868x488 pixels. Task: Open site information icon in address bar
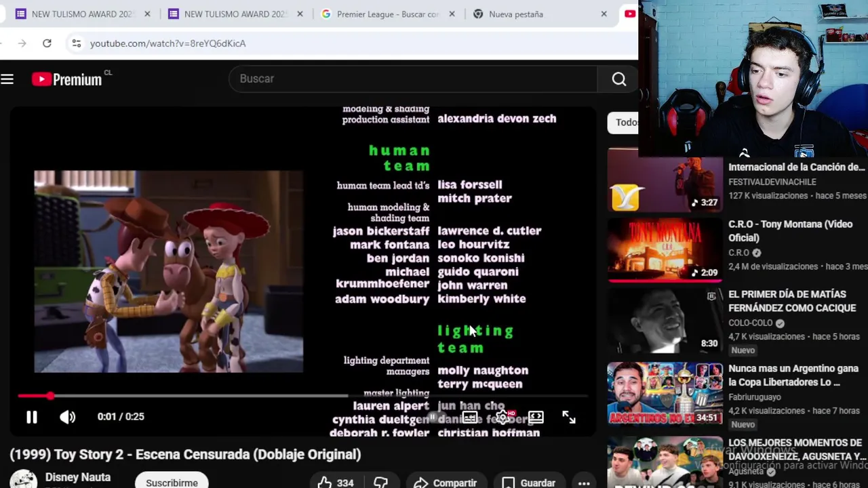[x=76, y=43]
